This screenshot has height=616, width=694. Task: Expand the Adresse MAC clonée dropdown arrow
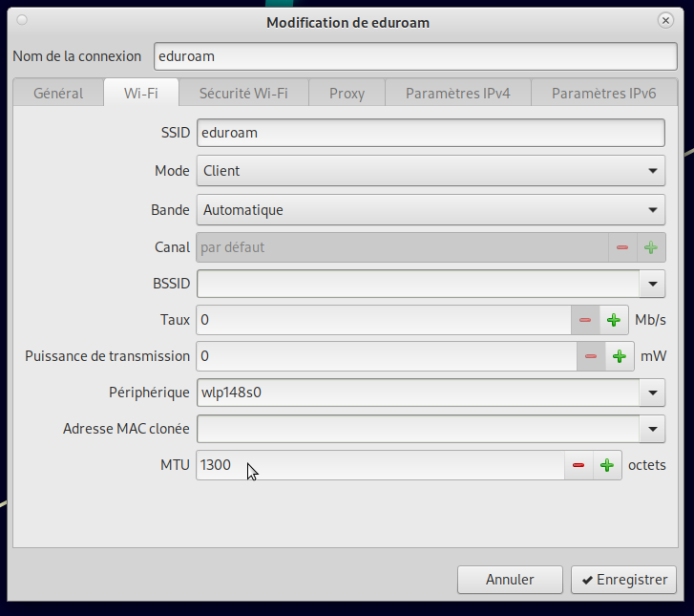653,429
